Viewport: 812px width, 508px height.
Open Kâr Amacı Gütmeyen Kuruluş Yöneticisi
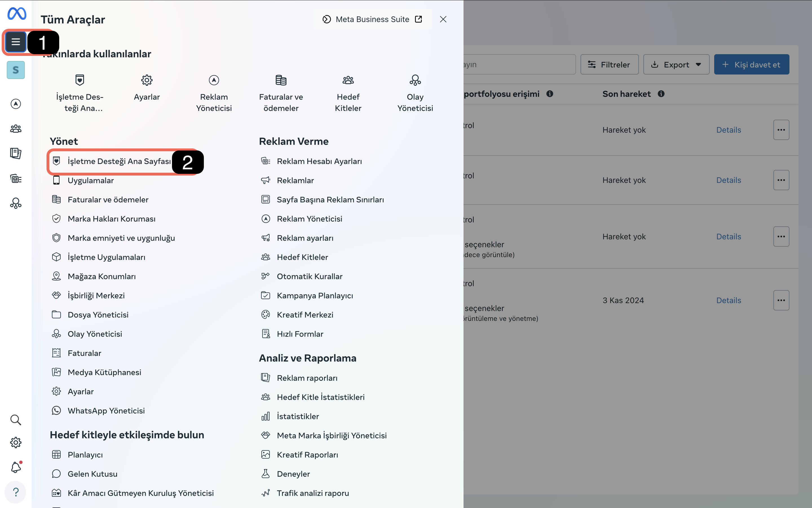tap(133, 493)
